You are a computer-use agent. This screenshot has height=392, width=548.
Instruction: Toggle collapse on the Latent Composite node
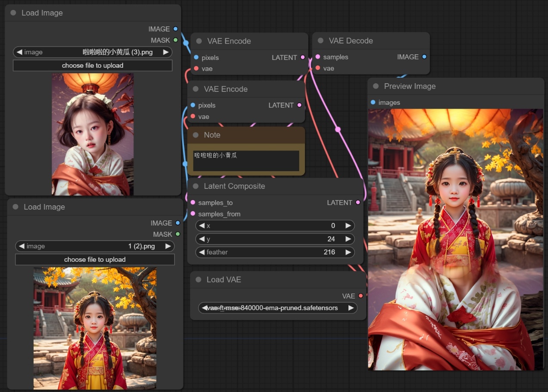point(196,186)
